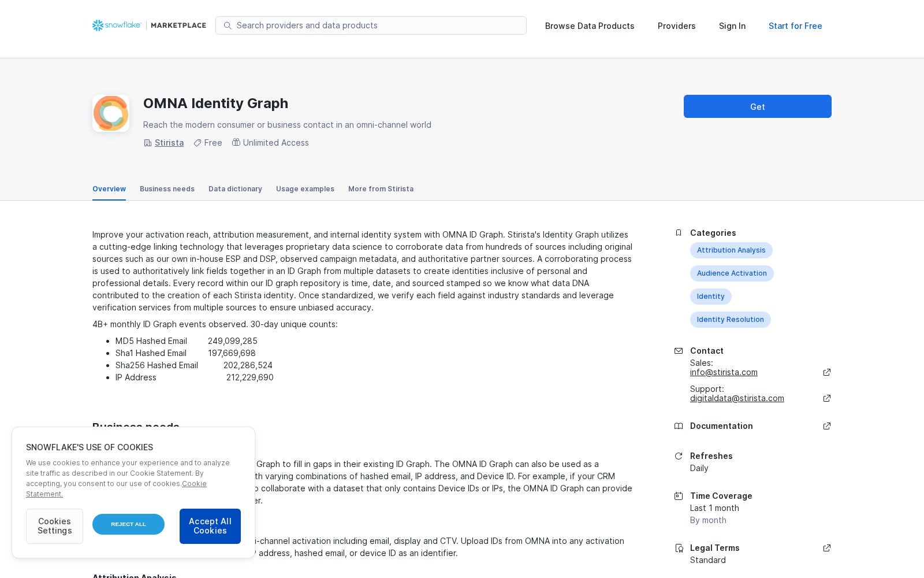The image size is (924, 578).
Task: Click the provider building icon beside Stirista
Action: point(148,143)
